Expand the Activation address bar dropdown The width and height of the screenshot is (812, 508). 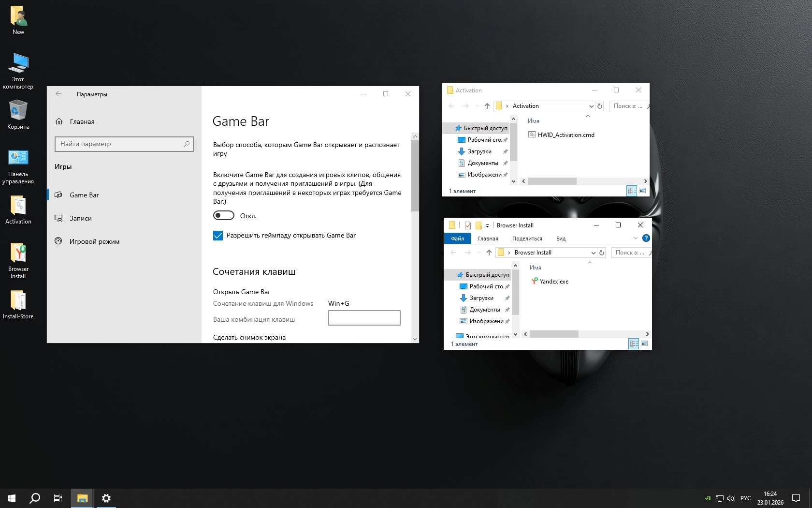click(591, 106)
